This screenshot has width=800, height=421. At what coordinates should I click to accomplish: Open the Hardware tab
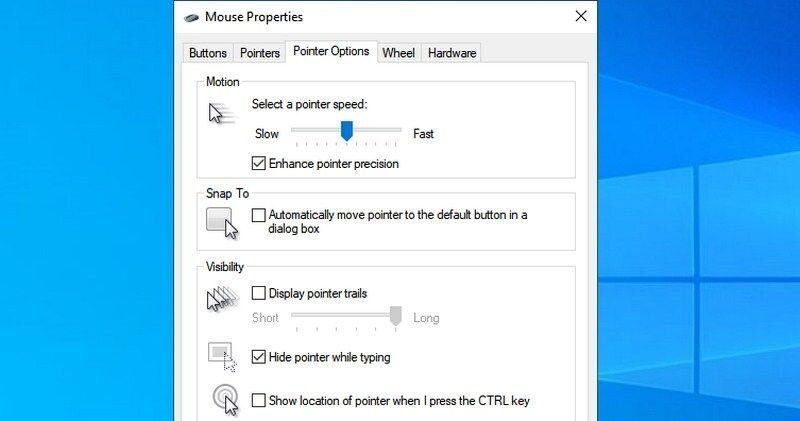[452, 53]
